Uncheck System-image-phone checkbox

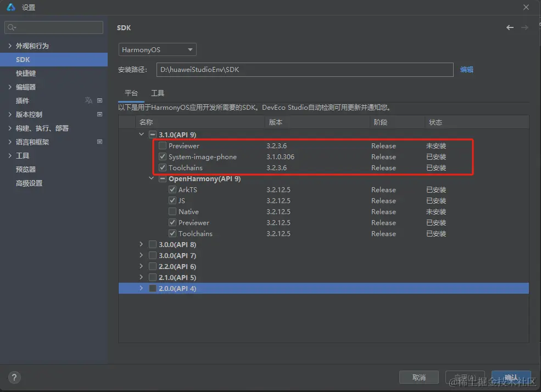163,156
